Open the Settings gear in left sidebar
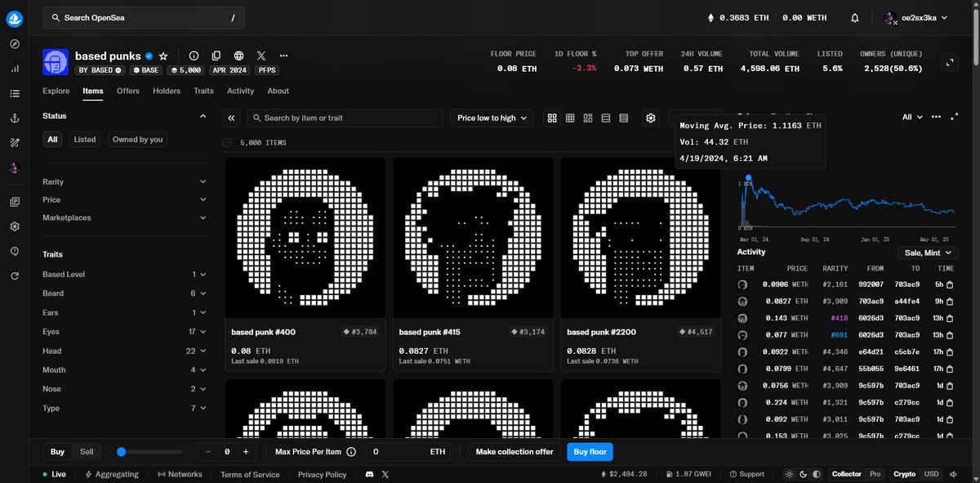 point(15,226)
